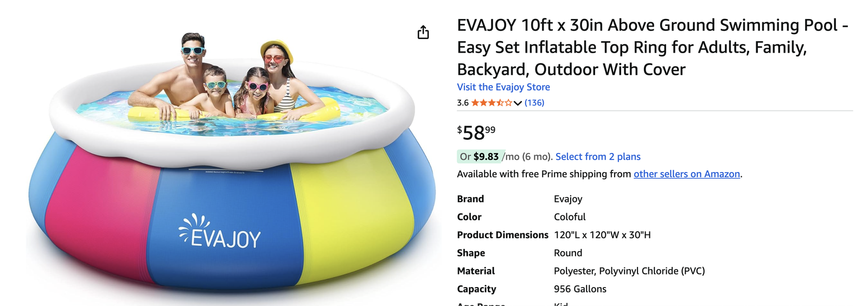Image resolution: width=868 pixels, height=306 pixels.
Task: Click the 120"L x 120"W x 30"H dimensions value
Action: click(602, 235)
